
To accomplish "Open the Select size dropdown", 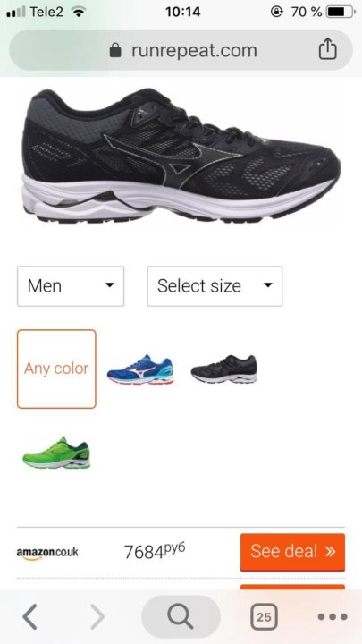I will click(215, 286).
